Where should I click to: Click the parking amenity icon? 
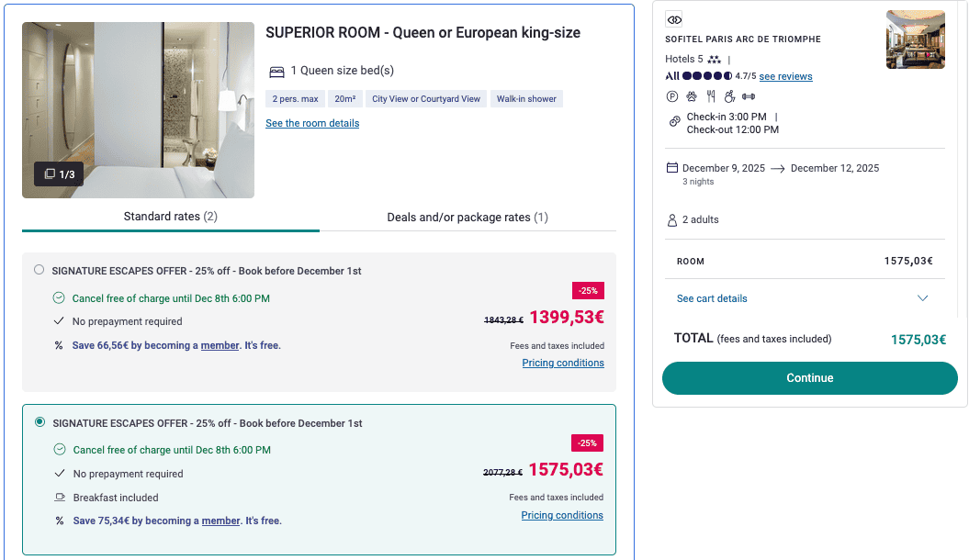[672, 95]
